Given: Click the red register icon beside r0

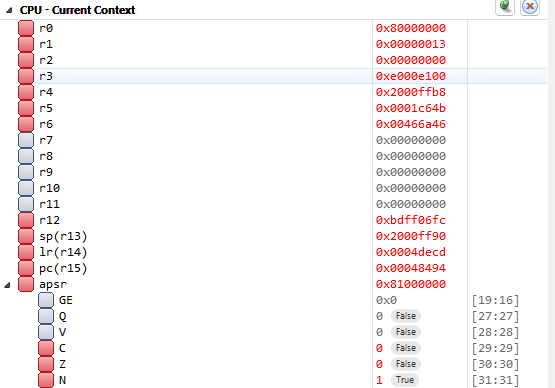Looking at the screenshot, I should 26,28.
